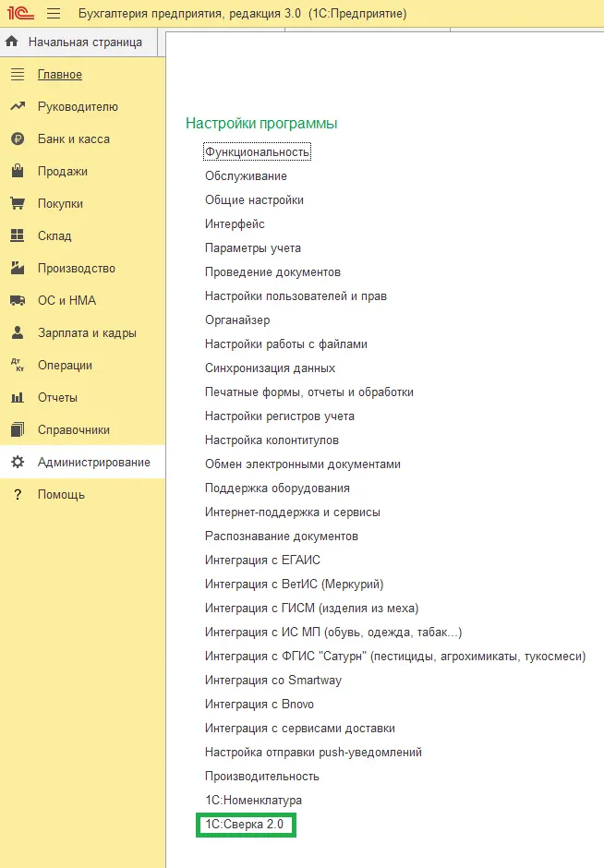
Task: Open the Зарплата и кадры section
Action: coord(87,332)
